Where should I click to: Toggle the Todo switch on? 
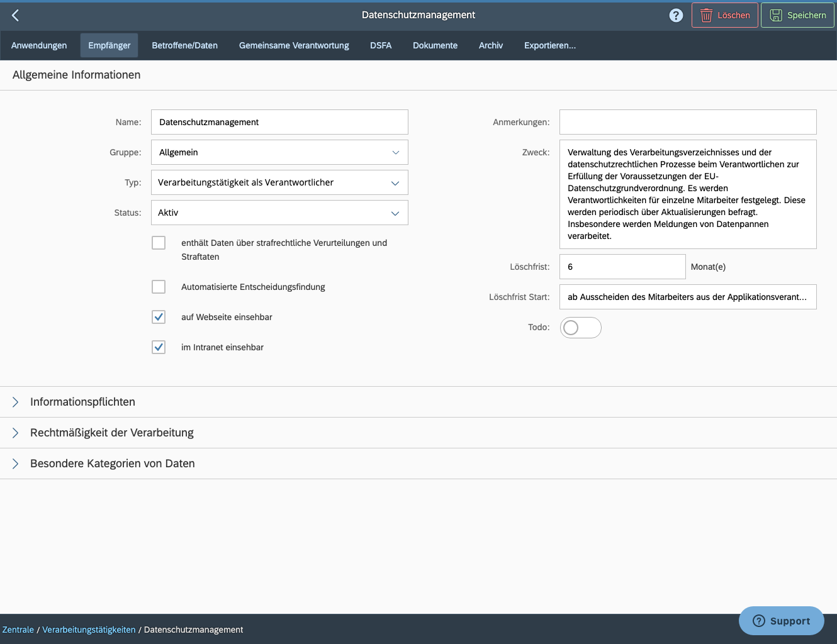[580, 327]
